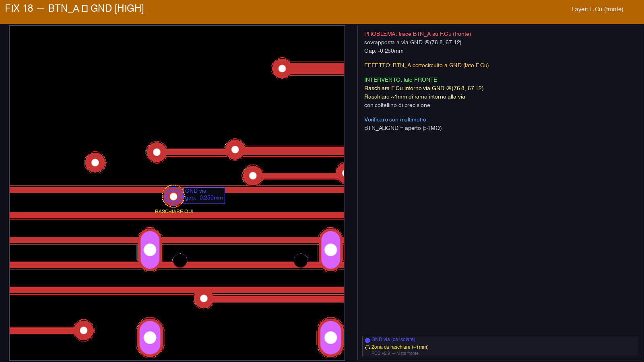Click the upper-left purple oval pad
Viewport: 644px width, 362px height.
(x=150, y=250)
